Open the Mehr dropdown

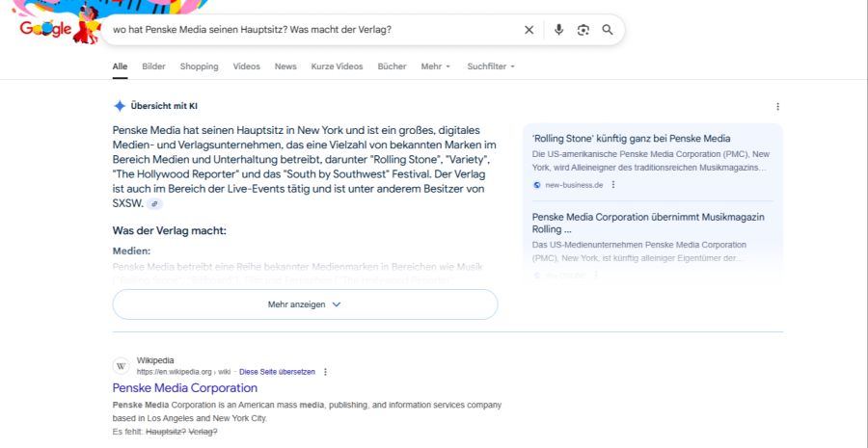(x=436, y=66)
